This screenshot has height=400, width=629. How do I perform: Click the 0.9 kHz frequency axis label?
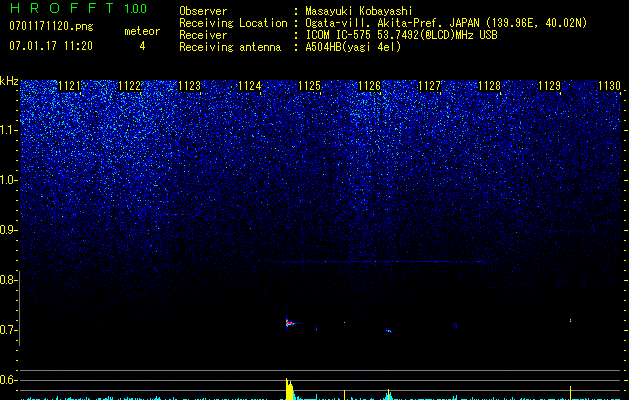8,230
